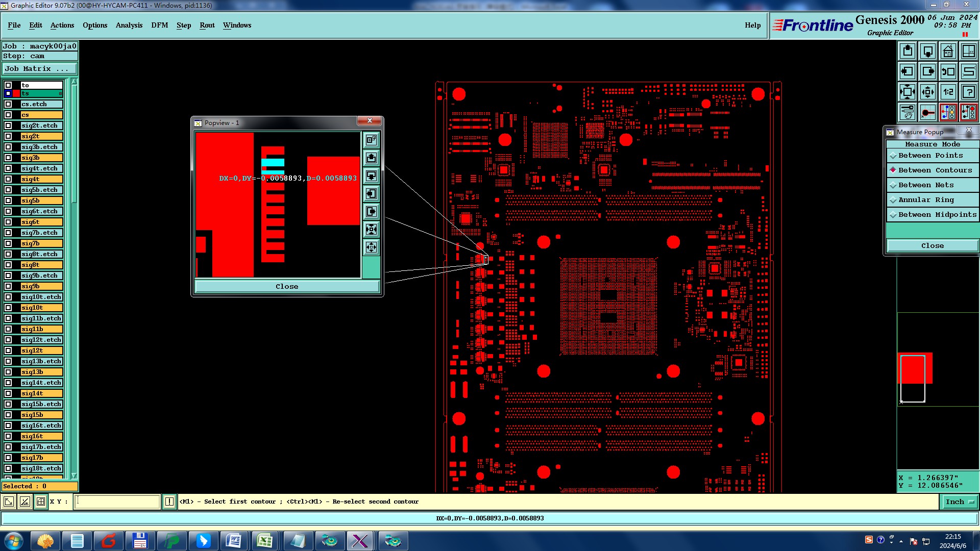980x551 pixels.
Task: Open the question mark help view icon
Action: pyautogui.click(x=968, y=92)
